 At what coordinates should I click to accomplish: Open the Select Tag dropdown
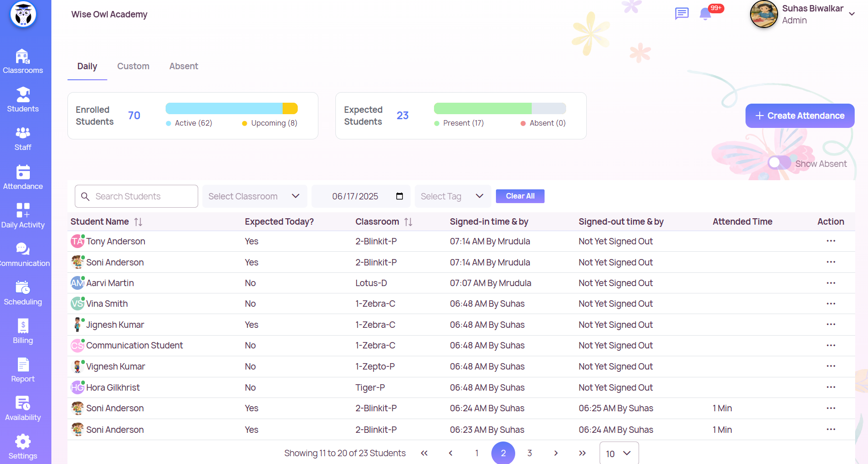[x=452, y=196]
